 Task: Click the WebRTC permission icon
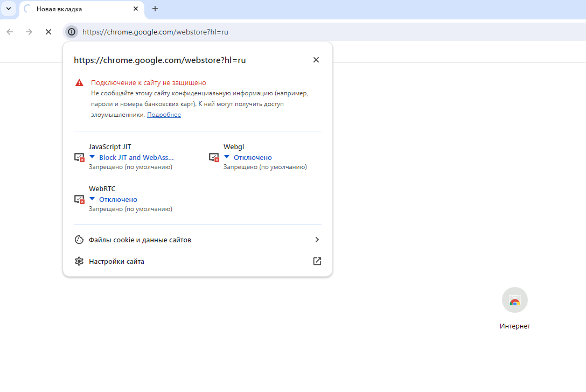pyautogui.click(x=79, y=199)
